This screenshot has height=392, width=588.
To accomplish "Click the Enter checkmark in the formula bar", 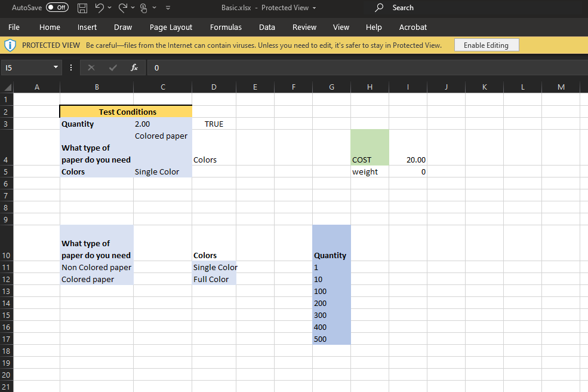I will click(x=113, y=68).
